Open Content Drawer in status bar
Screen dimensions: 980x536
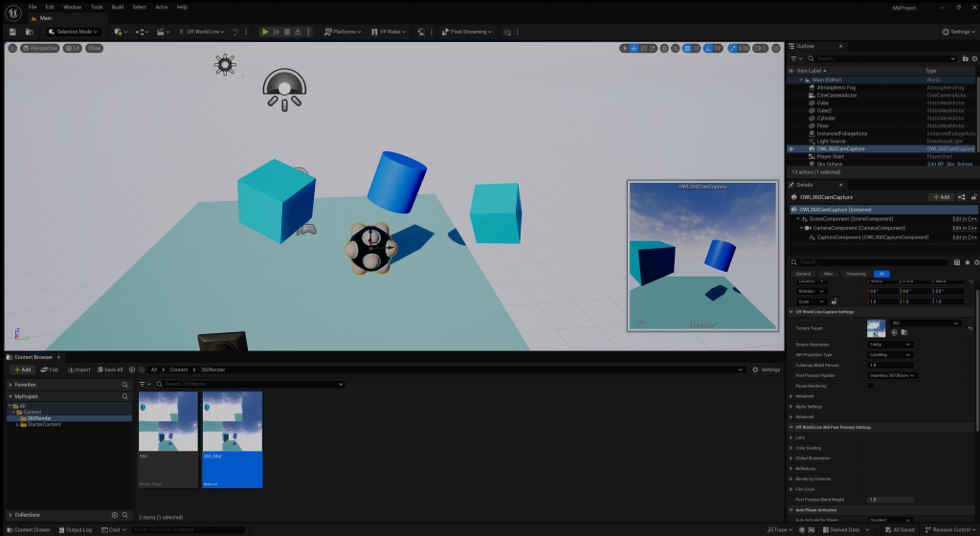click(29, 529)
